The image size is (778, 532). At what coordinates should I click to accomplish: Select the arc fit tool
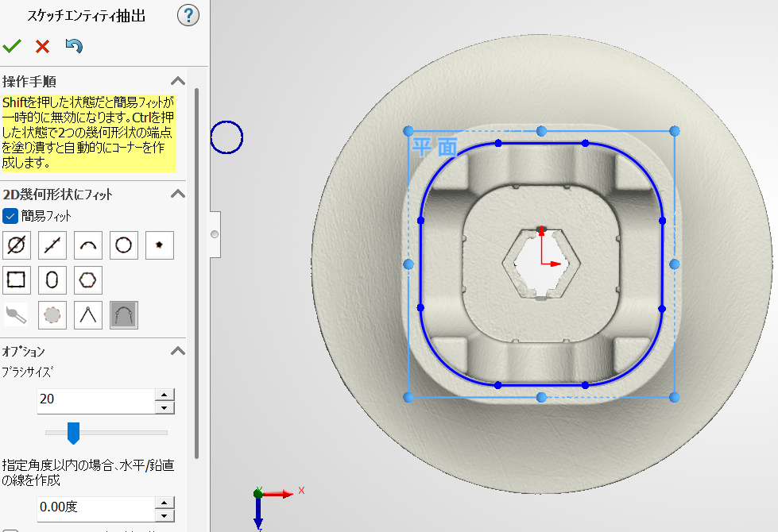pyautogui.click(x=88, y=246)
